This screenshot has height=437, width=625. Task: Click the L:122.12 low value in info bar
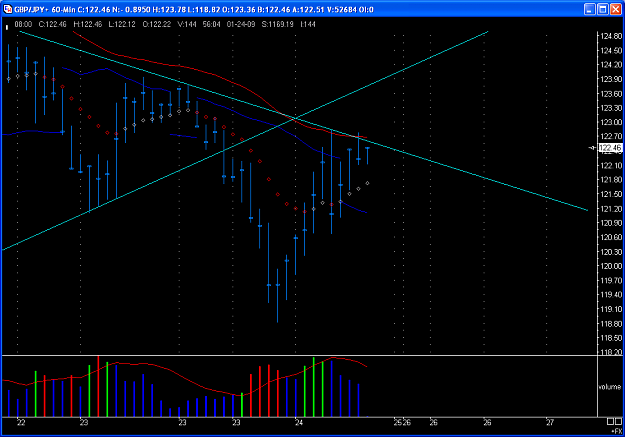click(122, 24)
